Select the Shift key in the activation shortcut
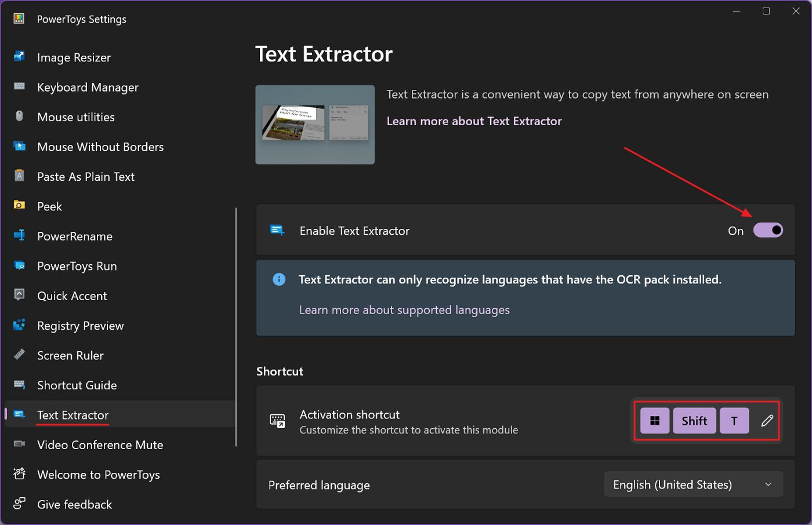 point(694,421)
